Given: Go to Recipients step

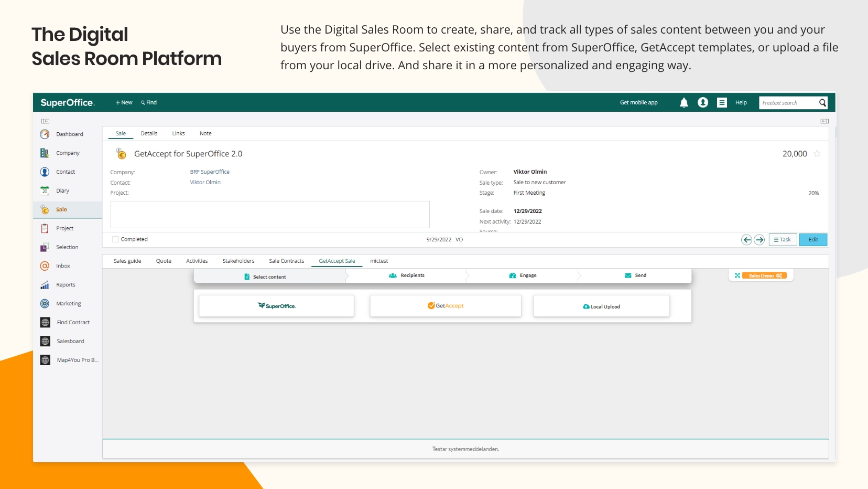Looking at the screenshot, I should 407,275.
